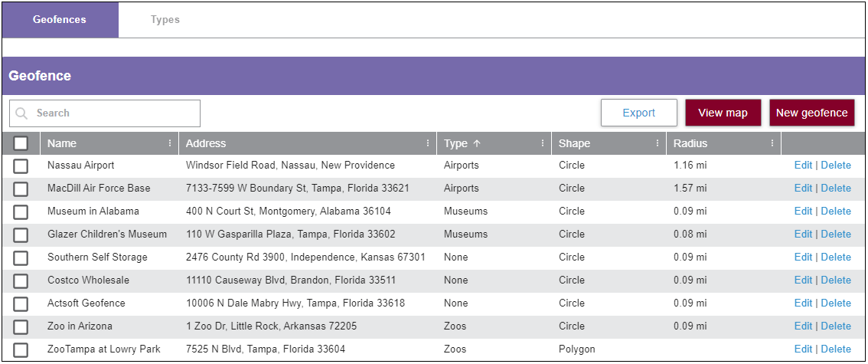
Task: Sort by the Name column header
Action: [x=62, y=143]
